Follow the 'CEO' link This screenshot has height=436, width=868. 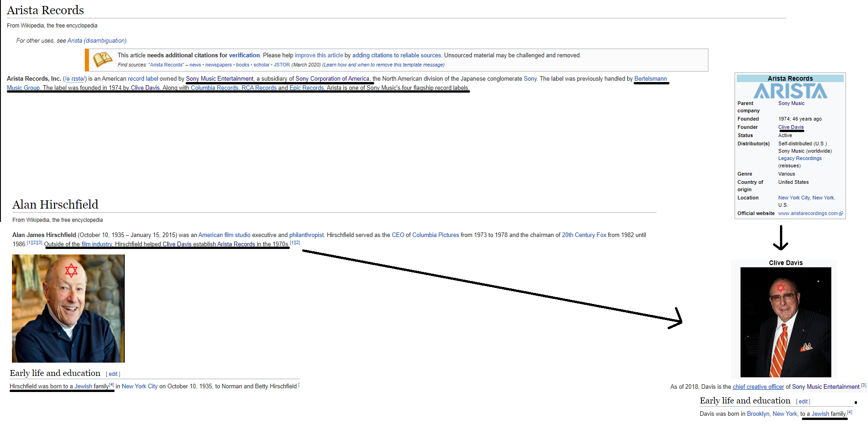click(398, 235)
